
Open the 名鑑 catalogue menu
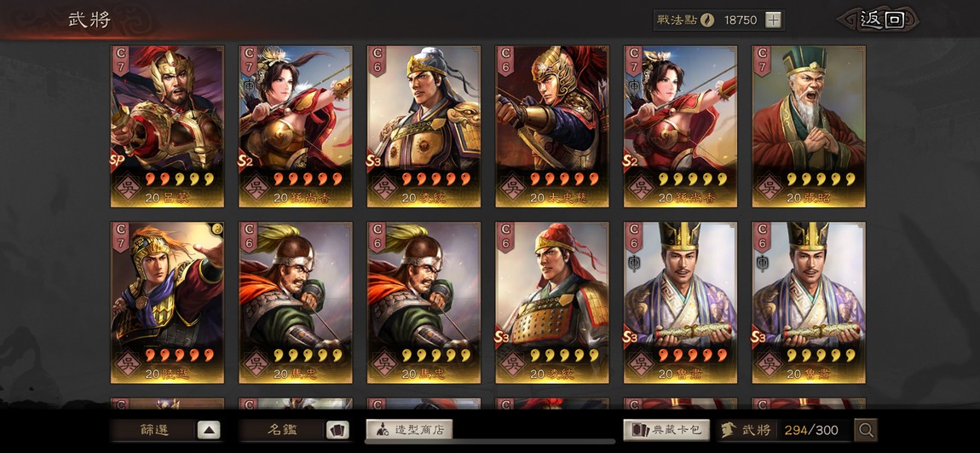click(283, 430)
